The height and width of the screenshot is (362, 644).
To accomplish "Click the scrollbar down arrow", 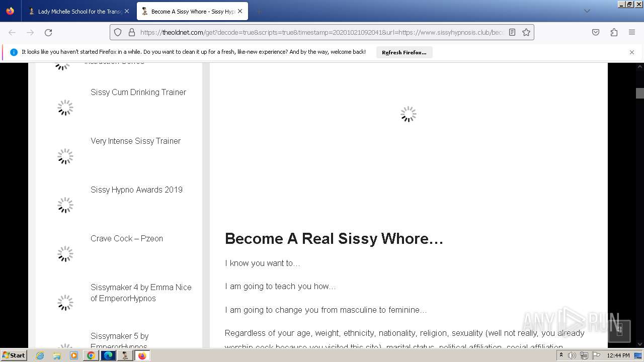I will coord(639,344).
